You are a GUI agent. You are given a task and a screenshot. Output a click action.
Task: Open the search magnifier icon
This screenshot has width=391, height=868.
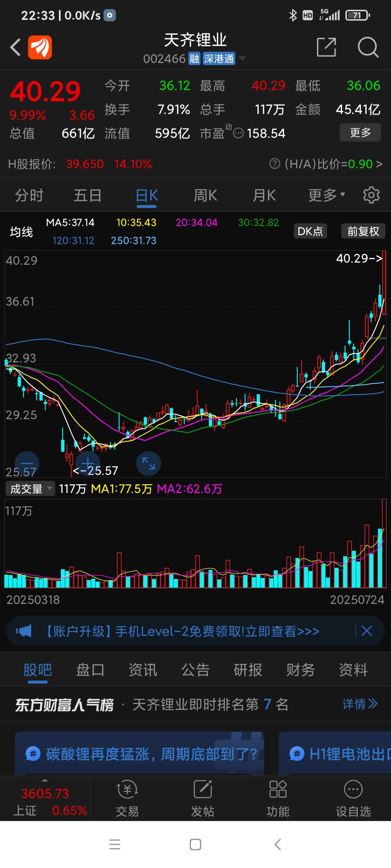pos(368,47)
